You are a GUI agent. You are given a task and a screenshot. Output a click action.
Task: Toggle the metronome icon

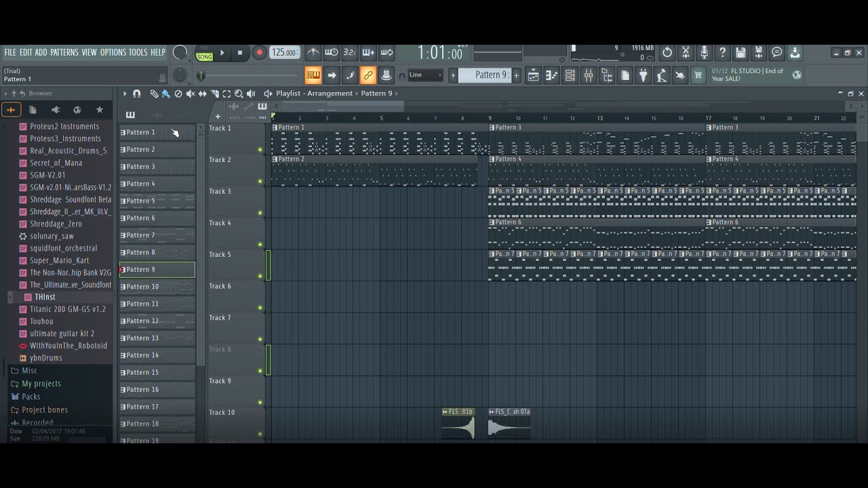coord(313,53)
